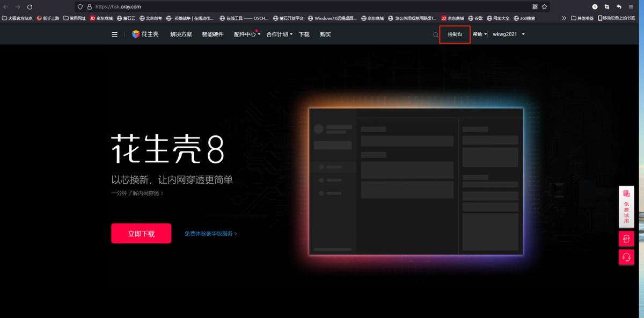644x318 pixels.
Task: Click the red 立即下载 button
Action: pos(141,234)
